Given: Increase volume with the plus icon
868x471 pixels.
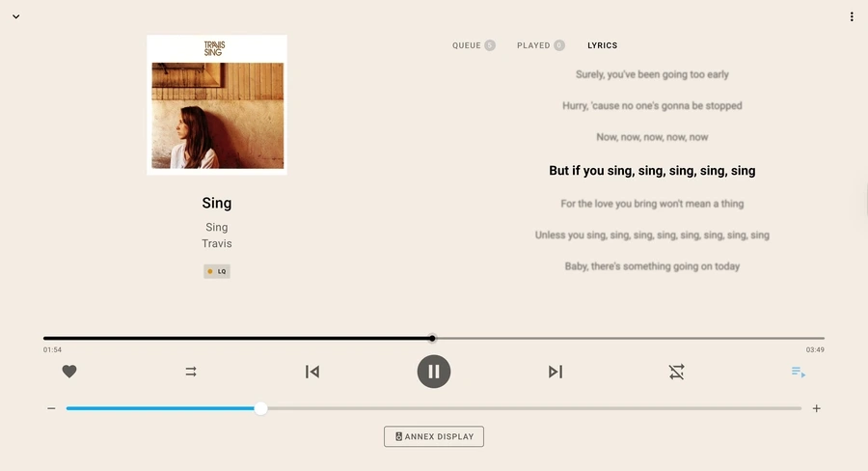Looking at the screenshot, I should coord(817,408).
